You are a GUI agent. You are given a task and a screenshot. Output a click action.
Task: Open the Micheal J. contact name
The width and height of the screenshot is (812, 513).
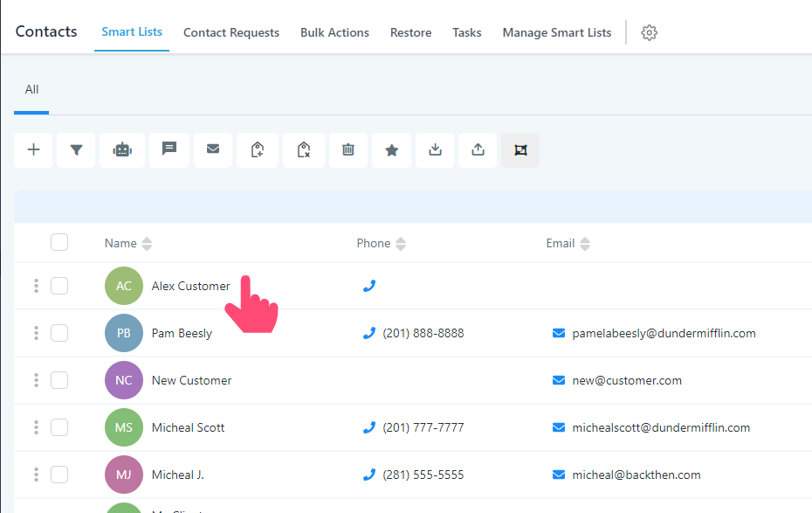[x=177, y=475]
